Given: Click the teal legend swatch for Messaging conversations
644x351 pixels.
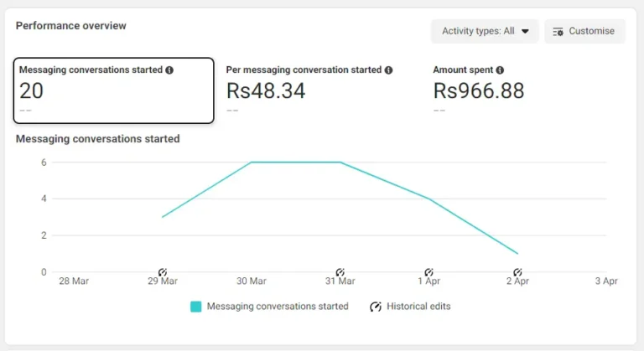Looking at the screenshot, I should click(x=196, y=307).
